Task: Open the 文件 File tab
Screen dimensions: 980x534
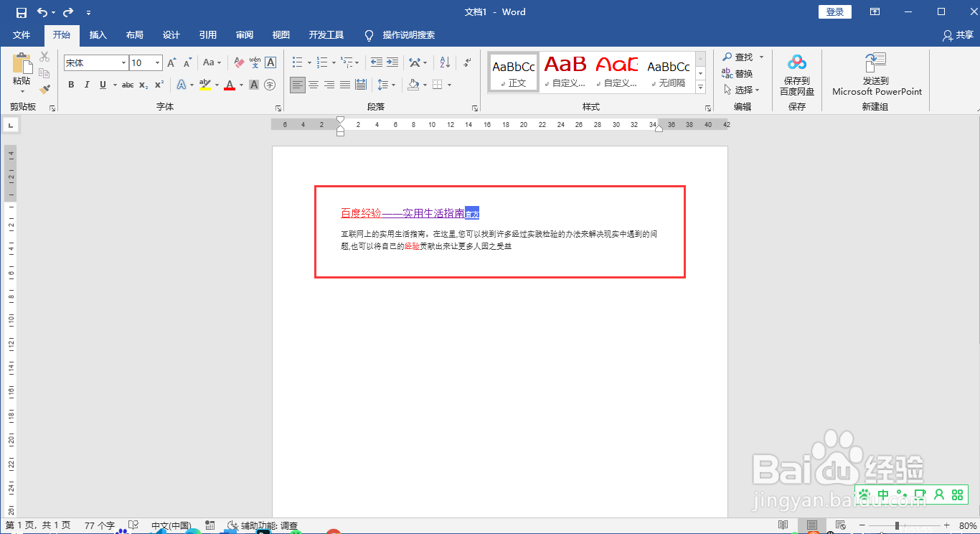Action: [22, 35]
